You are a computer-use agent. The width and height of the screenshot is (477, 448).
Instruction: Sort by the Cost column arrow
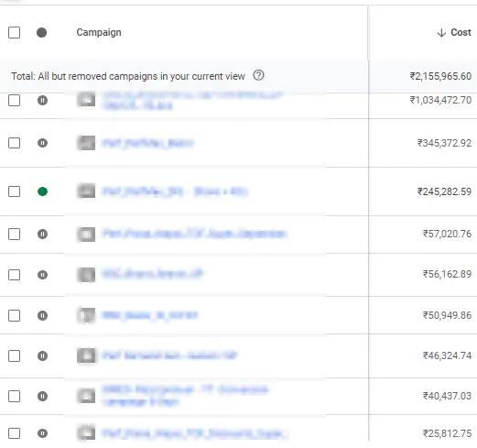[441, 32]
